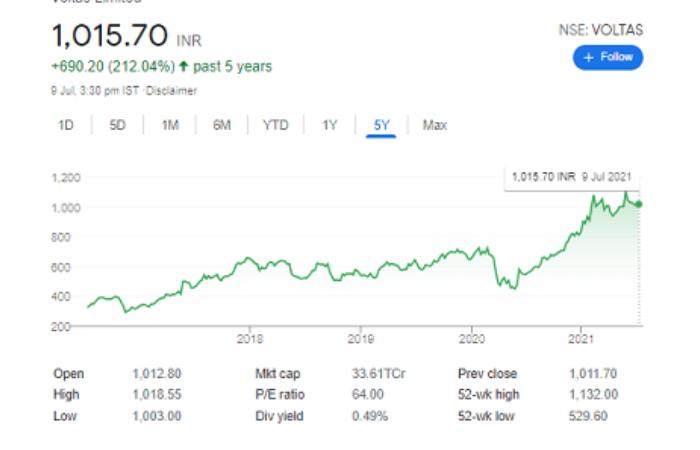
Task: Click the 2019 axis label
Action: 361,339
